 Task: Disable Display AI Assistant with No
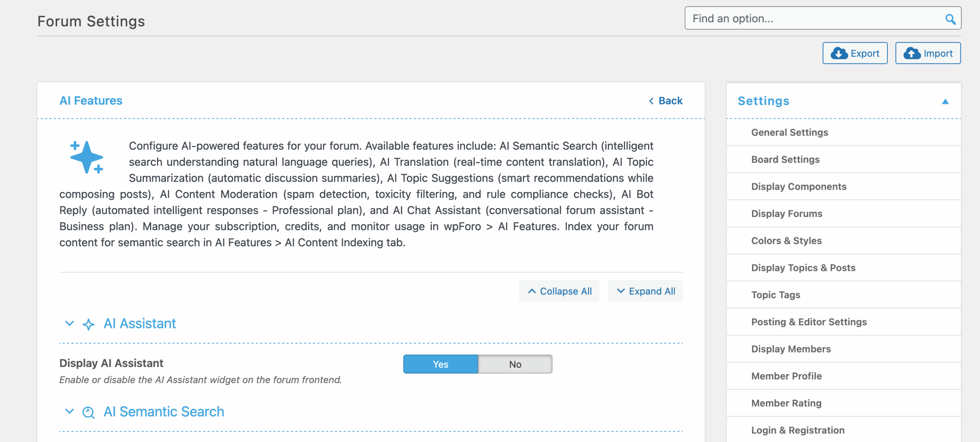pyautogui.click(x=515, y=364)
